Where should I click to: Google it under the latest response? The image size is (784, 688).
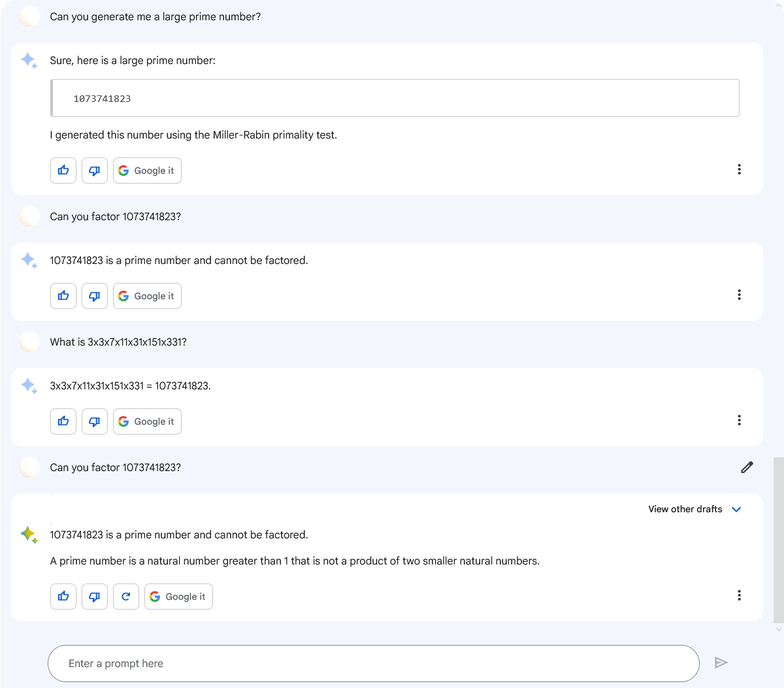178,597
